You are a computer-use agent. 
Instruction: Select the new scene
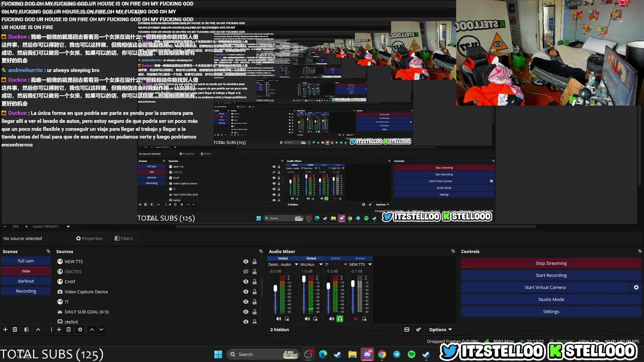26,271
